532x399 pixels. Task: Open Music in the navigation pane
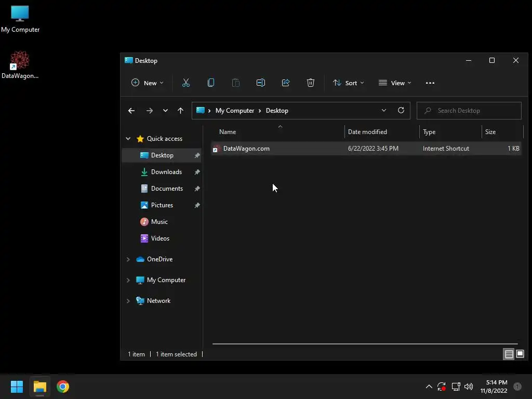click(x=159, y=222)
